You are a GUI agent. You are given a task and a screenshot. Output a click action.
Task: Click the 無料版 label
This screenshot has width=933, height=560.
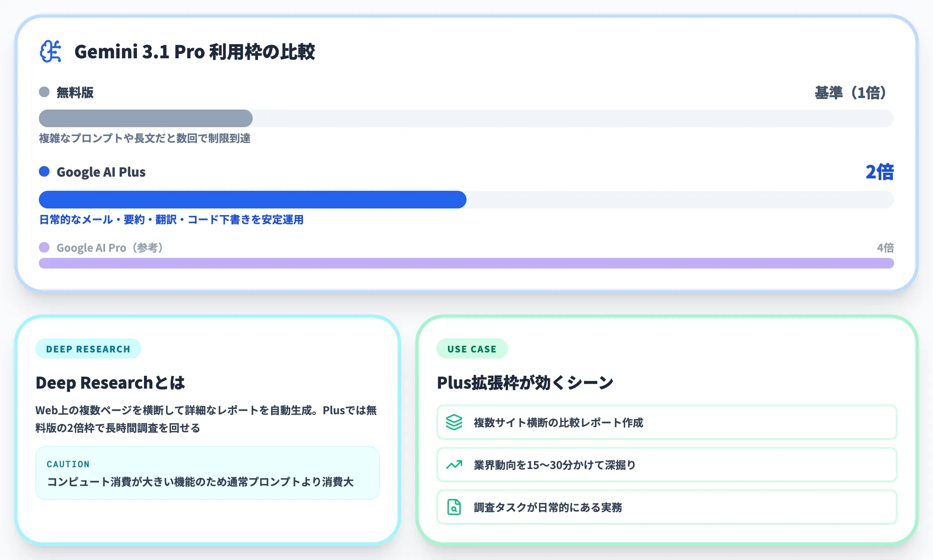coord(75,92)
